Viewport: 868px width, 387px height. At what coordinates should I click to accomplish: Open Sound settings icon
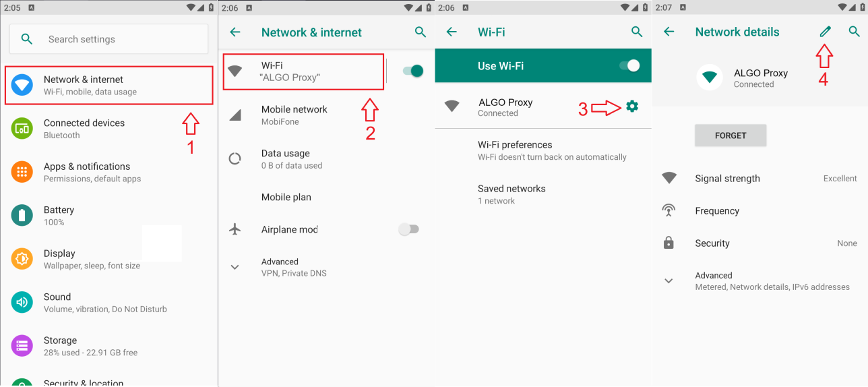[22, 302]
